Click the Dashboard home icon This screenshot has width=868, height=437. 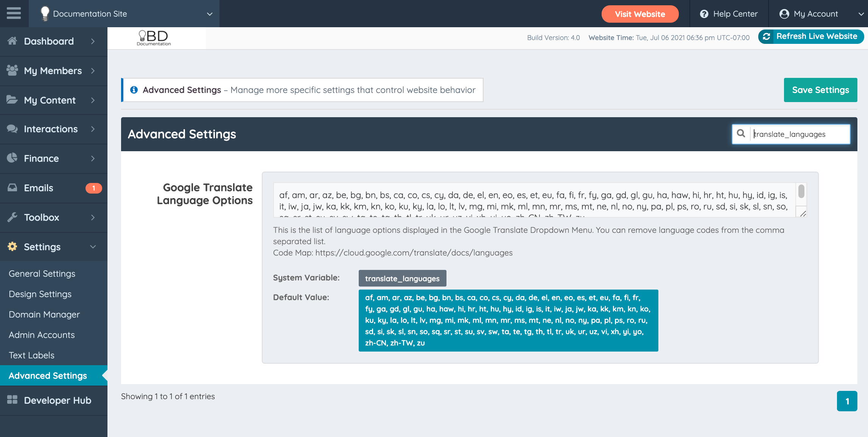12,41
